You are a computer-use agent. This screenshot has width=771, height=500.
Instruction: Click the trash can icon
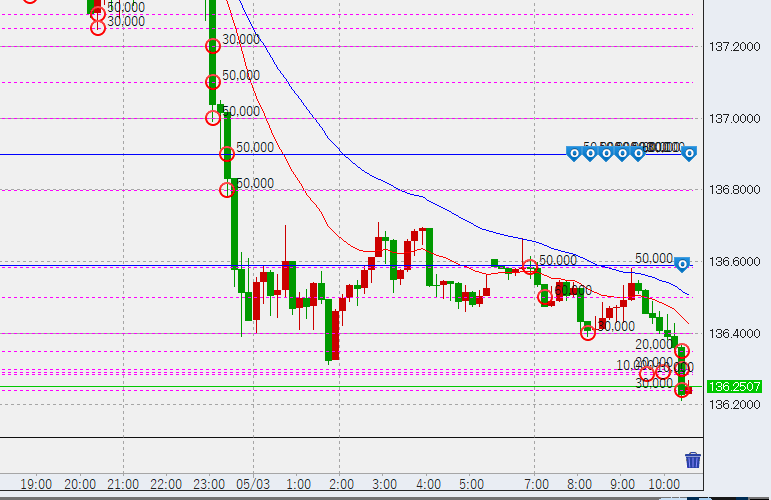(693, 460)
